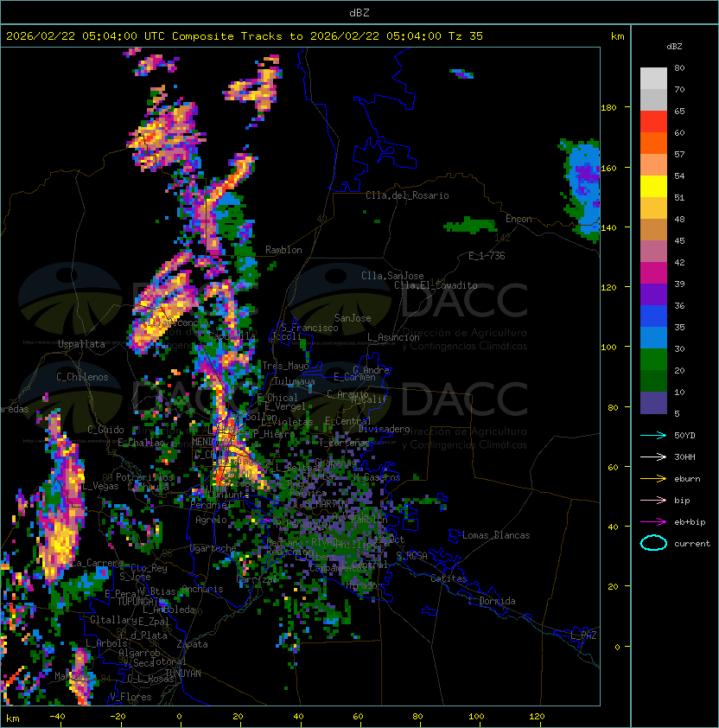Click the 'S_Francisco' map label
This screenshot has height=728, width=719.
pos(309,328)
